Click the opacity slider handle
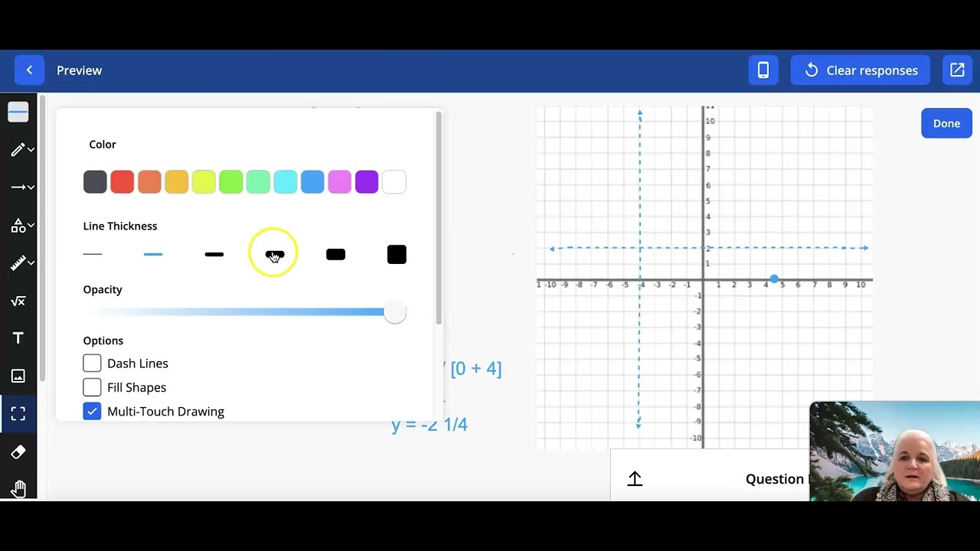980x551 pixels. pos(394,311)
